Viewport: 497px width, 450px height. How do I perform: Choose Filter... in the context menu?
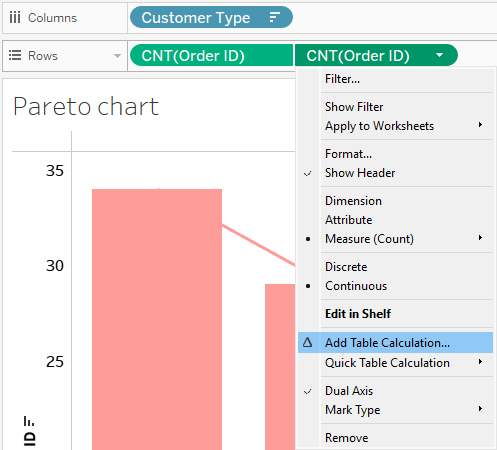click(x=342, y=79)
